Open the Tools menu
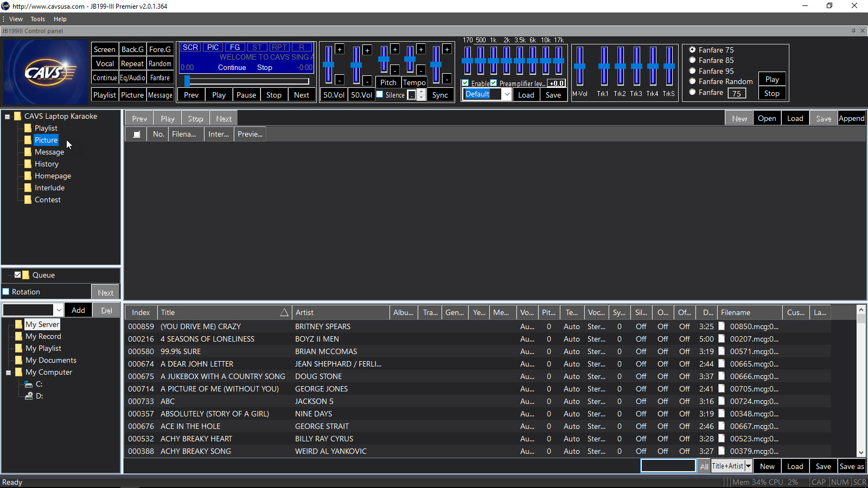This screenshot has height=488, width=868. [x=37, y=19]
